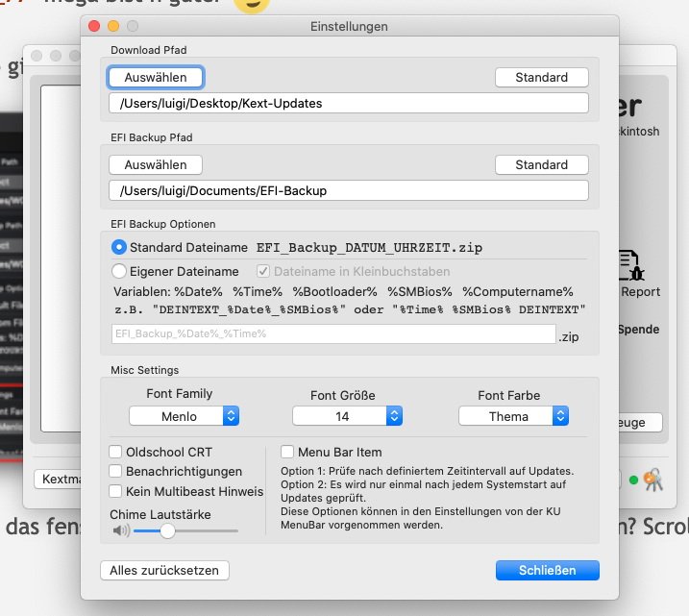689x616 pixels.
Task: Click the EFI-Backup path field
Action: [x=349, y=190]
